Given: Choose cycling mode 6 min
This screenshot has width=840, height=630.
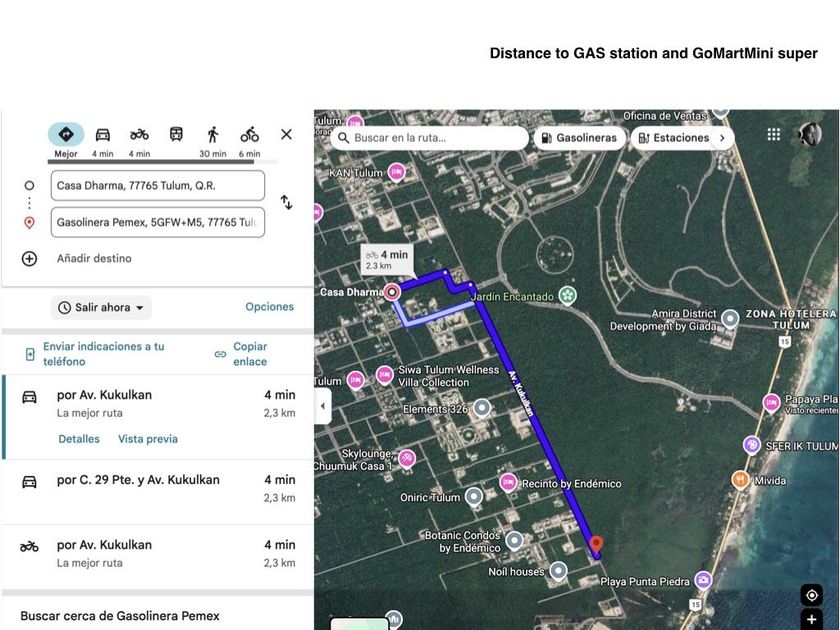Looking at the screenshot, I should coord(249,140).
